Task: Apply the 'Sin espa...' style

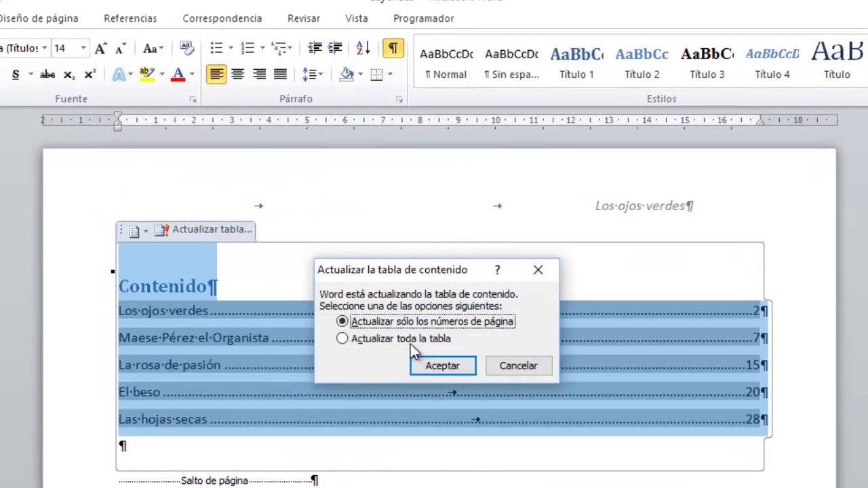Action: (512, 62)
